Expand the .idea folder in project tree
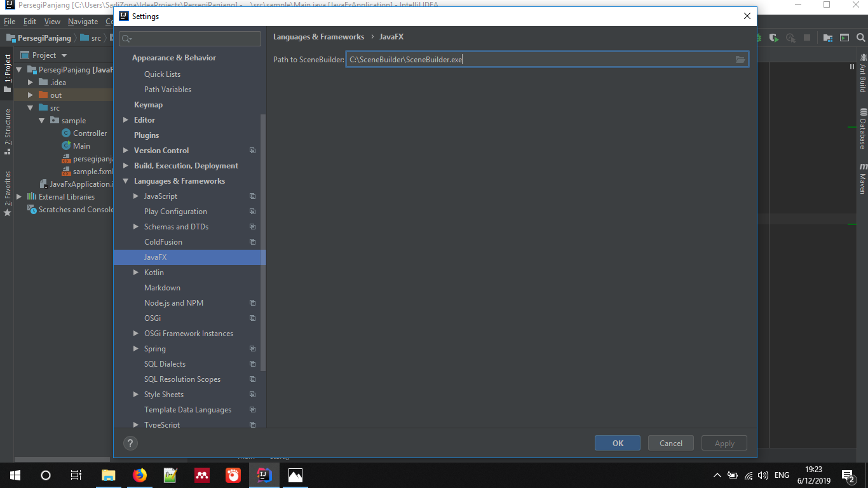Viewport: 868px width, 488px height. tap(30, 83)
